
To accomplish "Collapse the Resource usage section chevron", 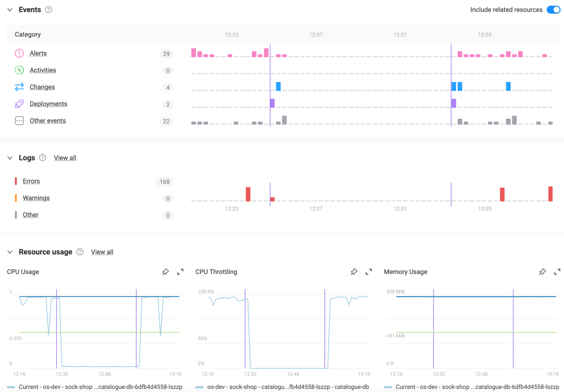I will (x=10, y=252).
